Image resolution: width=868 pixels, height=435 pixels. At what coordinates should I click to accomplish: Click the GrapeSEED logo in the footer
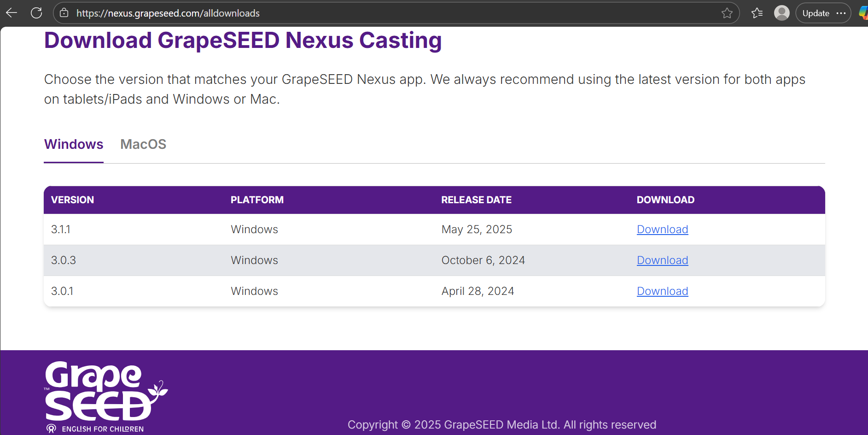click(106, 397)
